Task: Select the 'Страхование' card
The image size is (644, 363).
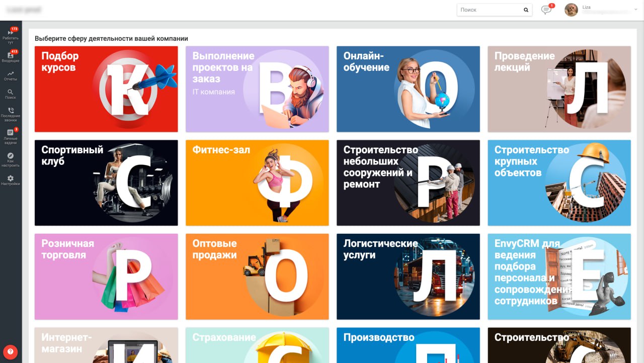Action: pyautogui.click(x=257, y=345)
